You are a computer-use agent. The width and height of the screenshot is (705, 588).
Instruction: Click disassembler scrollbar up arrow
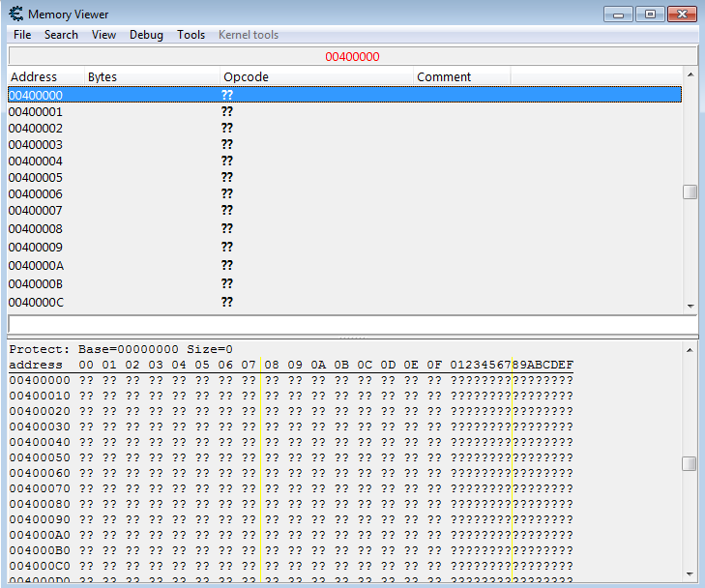click(x=690, y=74)
